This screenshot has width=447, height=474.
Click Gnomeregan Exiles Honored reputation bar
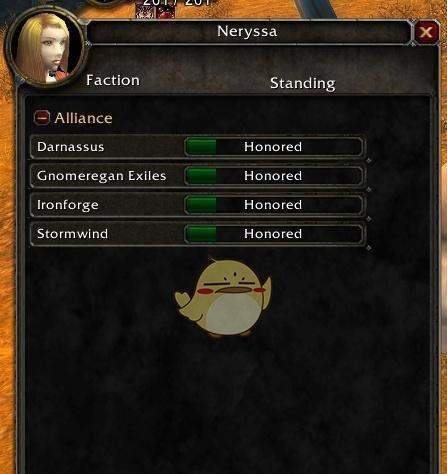coord(274,176)
